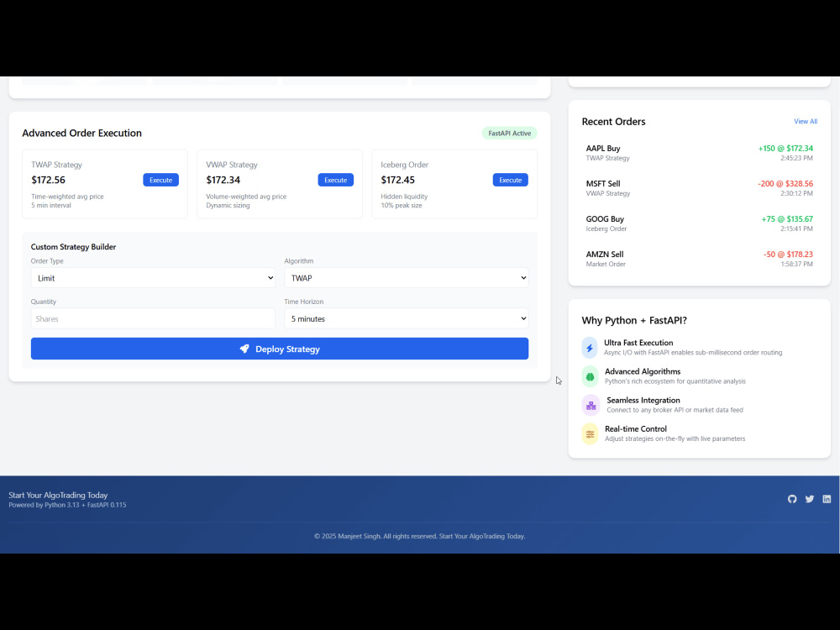Click the Why Python + FastAPI? heading

click(634, 320)
